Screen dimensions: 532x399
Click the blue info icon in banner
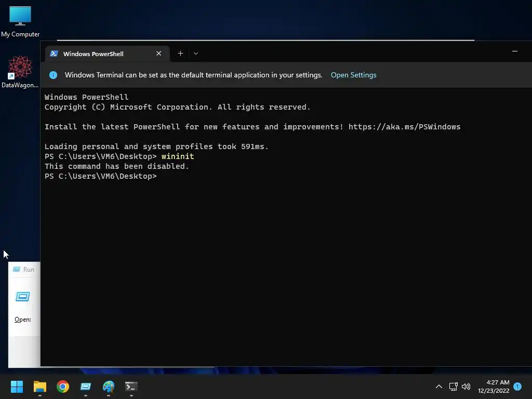(x=54, y=75)
